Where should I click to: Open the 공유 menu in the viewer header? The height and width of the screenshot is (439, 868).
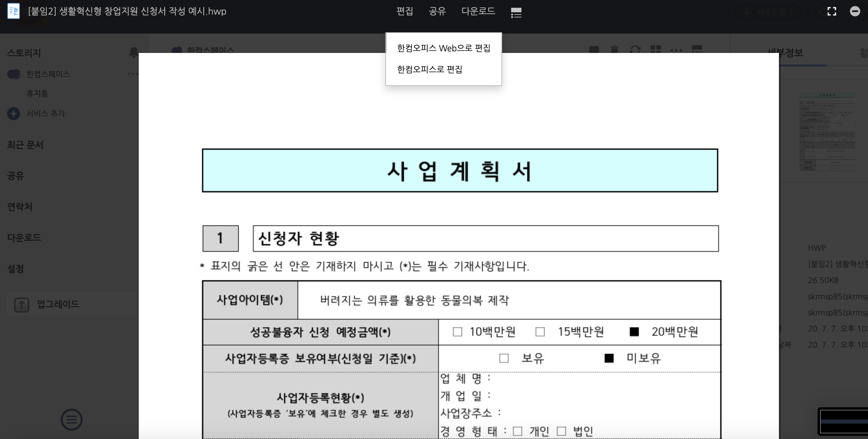[437, 11]
